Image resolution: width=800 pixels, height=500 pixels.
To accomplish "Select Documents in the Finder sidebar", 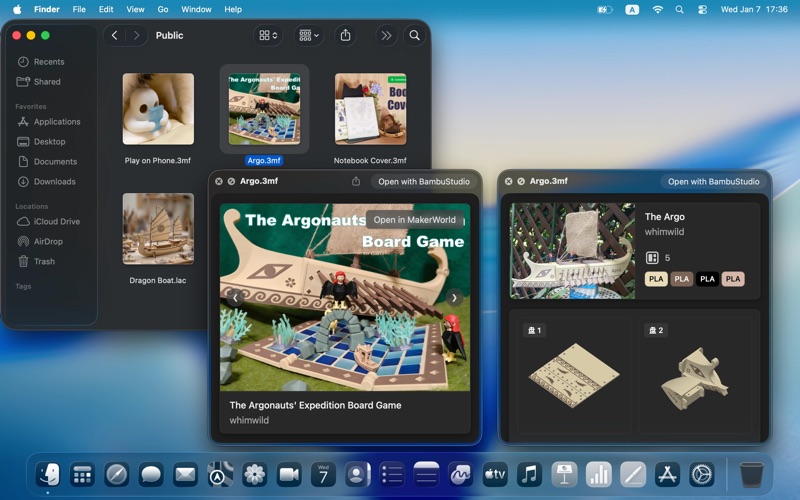I will click(x=49, y=161).
